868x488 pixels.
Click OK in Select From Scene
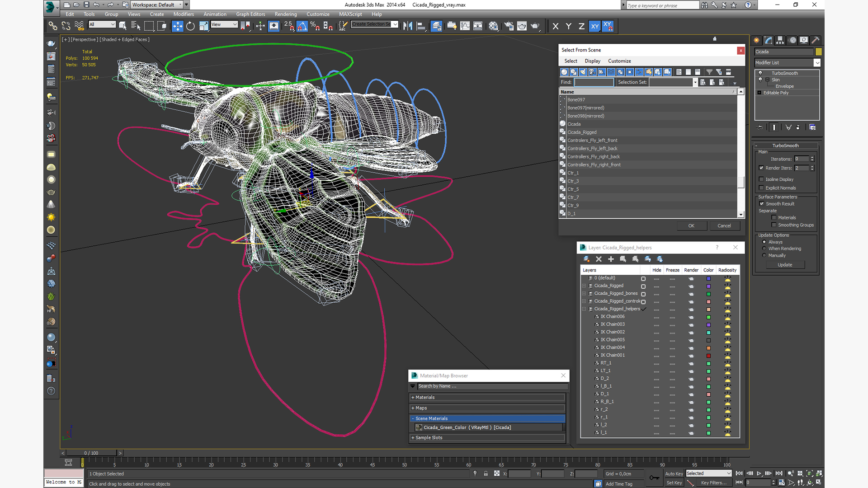pyautogui.click(x=691, y=226)
